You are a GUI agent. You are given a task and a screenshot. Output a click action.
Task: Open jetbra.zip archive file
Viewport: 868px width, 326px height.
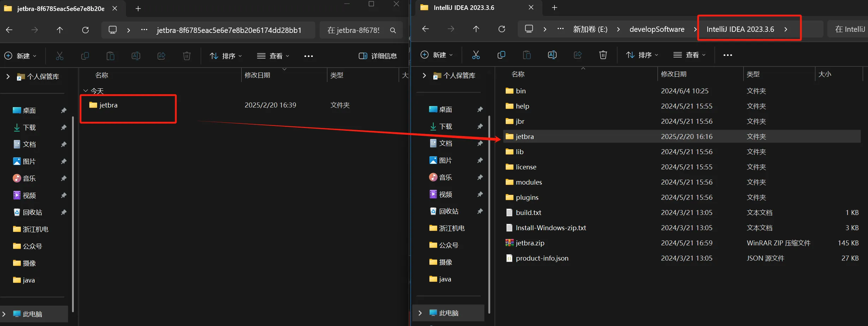(x=530, y=243)
